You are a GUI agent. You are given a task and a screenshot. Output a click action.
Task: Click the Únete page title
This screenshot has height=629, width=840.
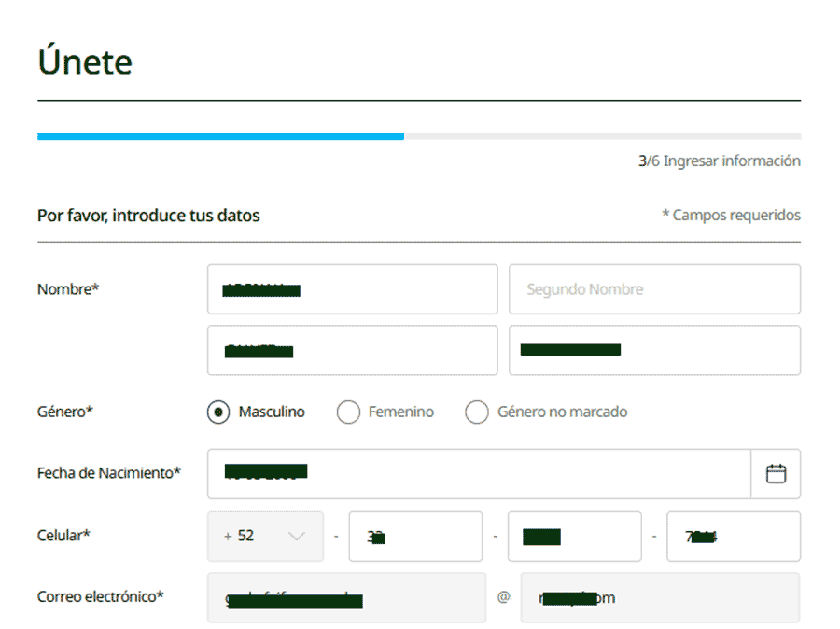[84, 61]
